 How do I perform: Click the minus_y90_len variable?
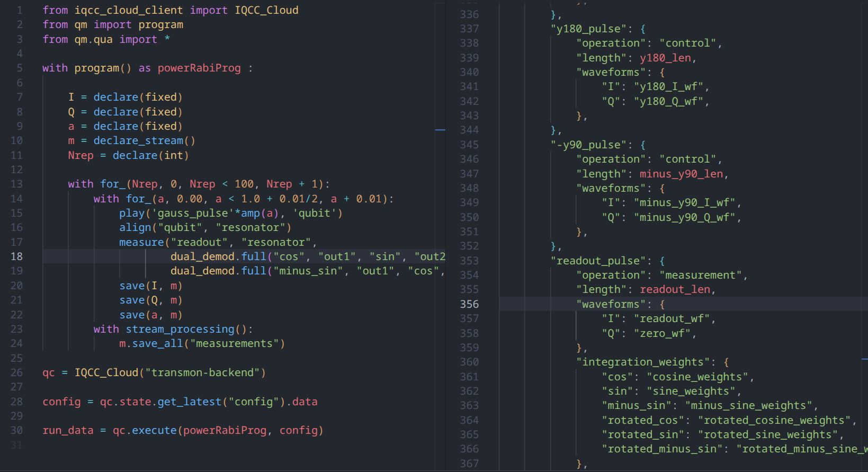(681, 174)
